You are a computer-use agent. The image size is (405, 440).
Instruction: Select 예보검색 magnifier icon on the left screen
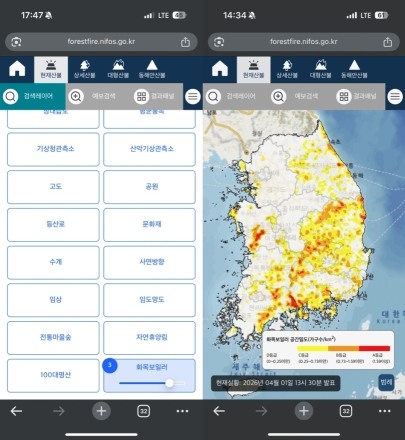pos(76,97)
